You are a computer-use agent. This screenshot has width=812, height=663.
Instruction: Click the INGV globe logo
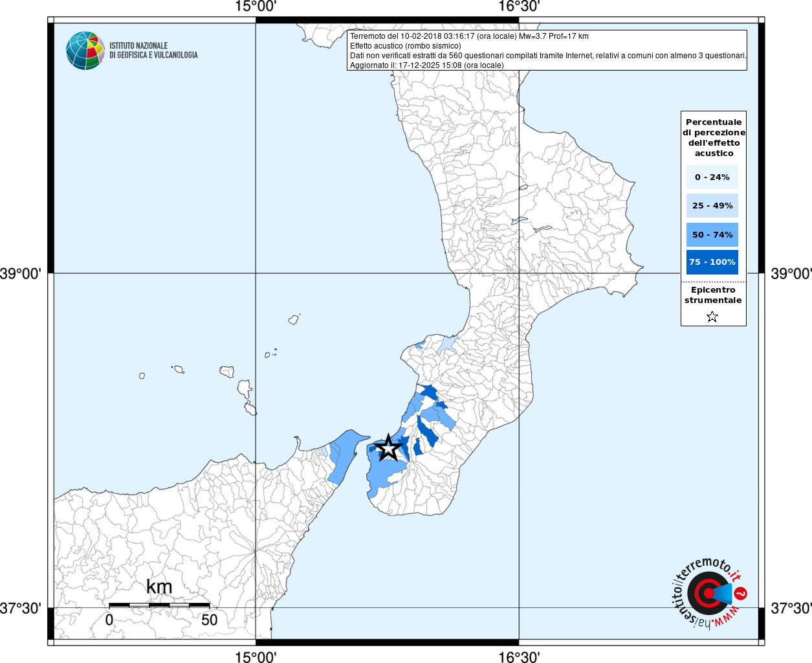[x=85, y=51]
